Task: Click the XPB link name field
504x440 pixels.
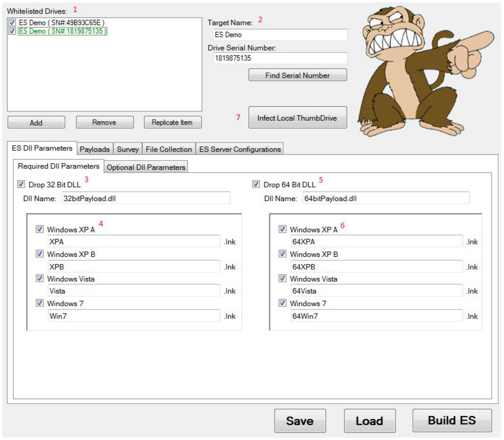Action: pos(134,267)
